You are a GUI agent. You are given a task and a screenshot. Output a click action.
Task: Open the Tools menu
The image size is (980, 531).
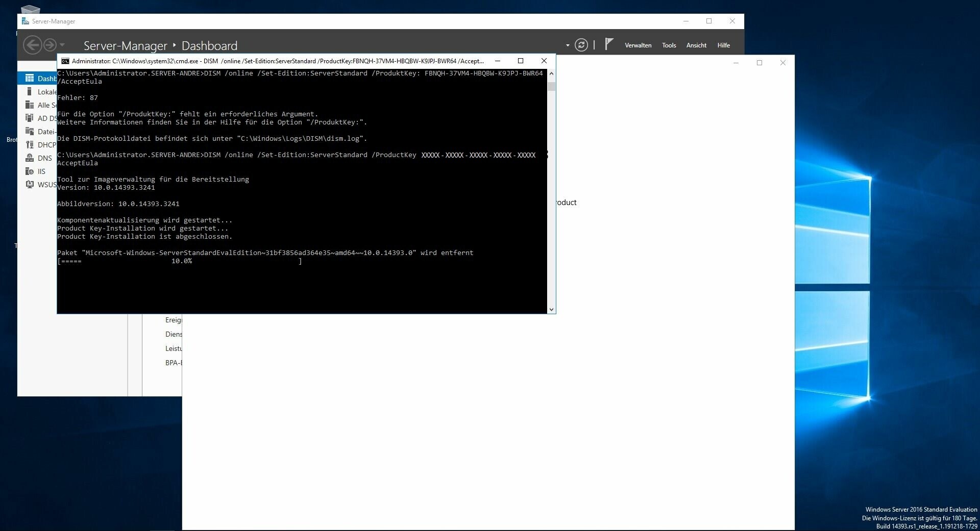[669, 45]
